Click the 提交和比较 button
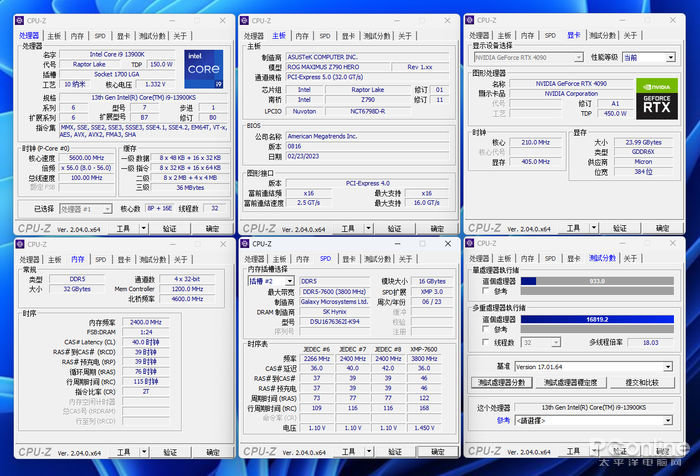The height and width of the screenshot is (476, 700). click(642, 383)
